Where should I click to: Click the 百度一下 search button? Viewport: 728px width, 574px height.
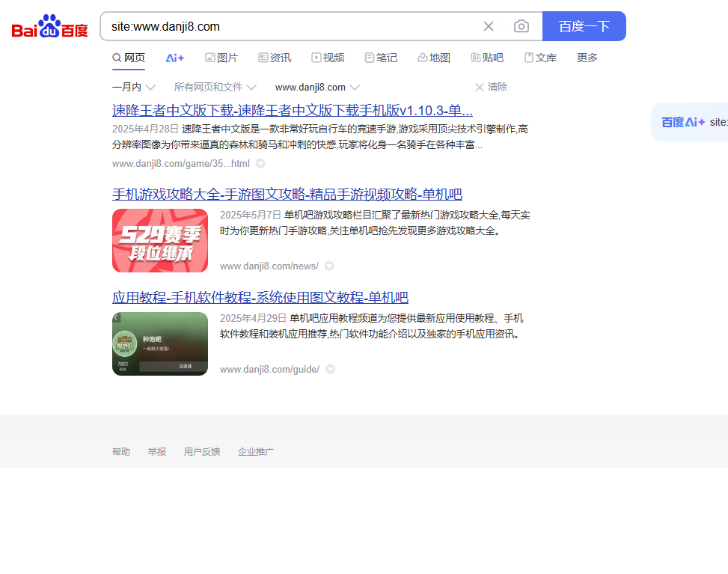(584, 26)
